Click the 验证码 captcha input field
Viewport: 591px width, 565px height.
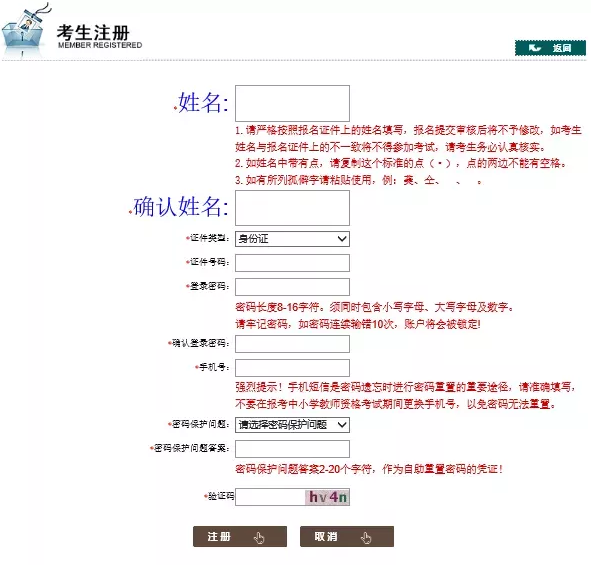pos(270,497)
